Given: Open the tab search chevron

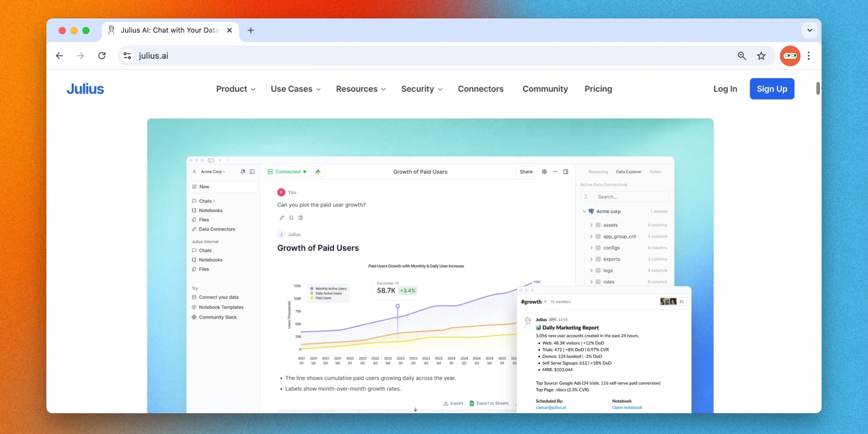Looking at the screenshot, I should [x=810, y=30].
